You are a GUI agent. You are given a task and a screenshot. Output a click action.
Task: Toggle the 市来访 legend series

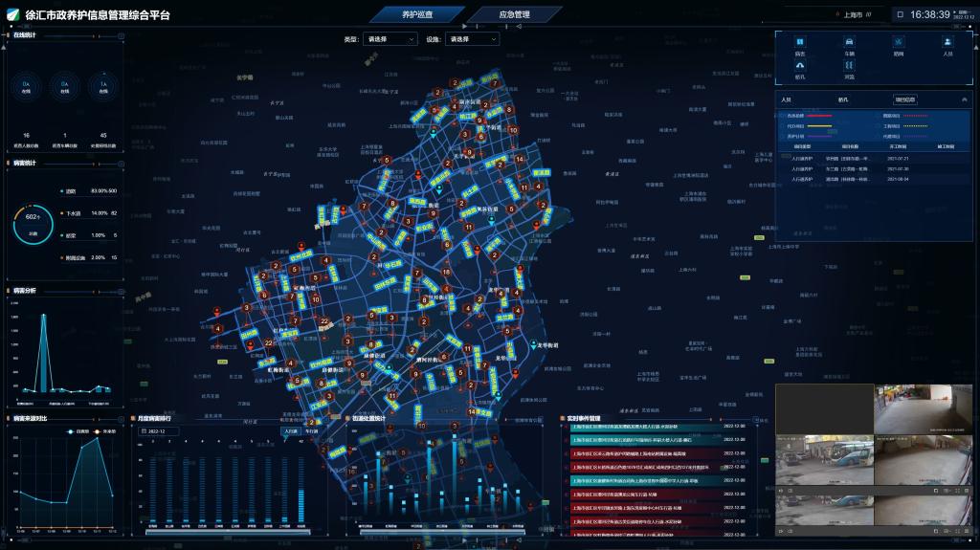(x=103, y=431)
